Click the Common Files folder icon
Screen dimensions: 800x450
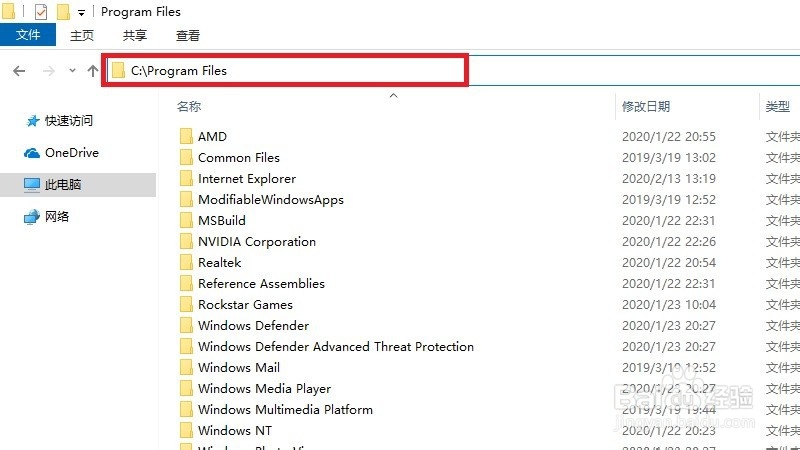pyautogui.click(x=186, y=157)
